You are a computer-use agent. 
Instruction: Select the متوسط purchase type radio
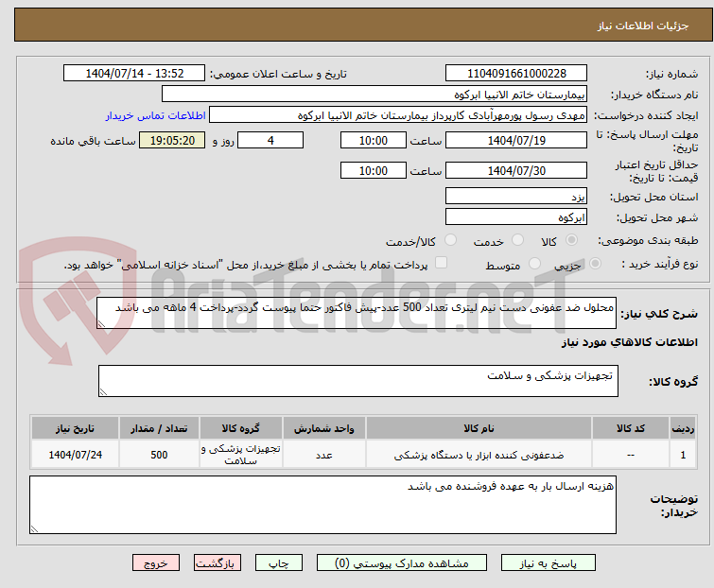pos(534,264)
